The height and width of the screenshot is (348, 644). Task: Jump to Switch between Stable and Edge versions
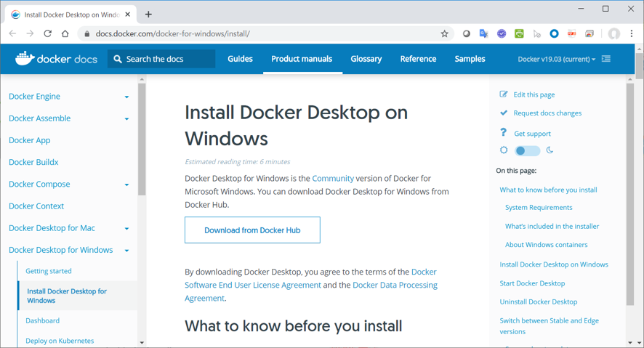[549, 325]
